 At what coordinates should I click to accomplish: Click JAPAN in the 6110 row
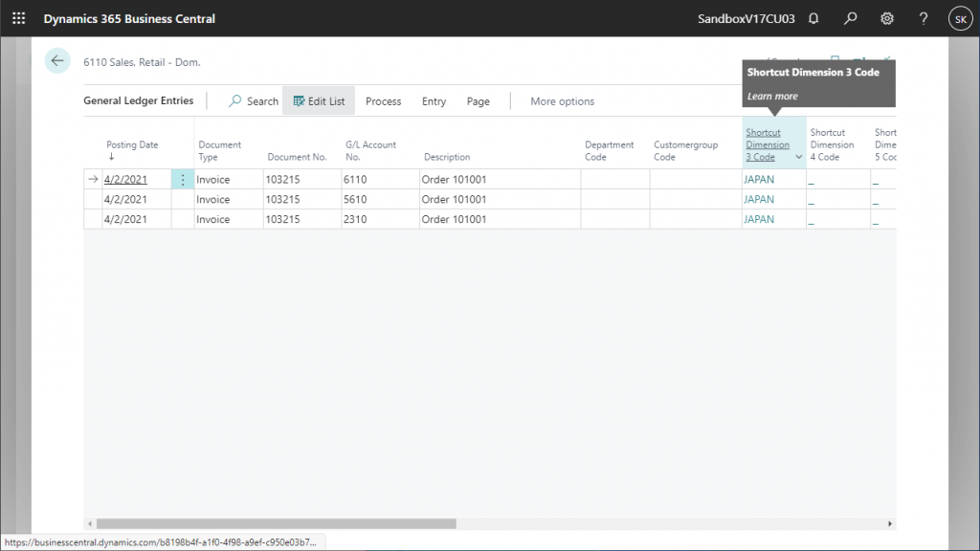pos(759,179)
